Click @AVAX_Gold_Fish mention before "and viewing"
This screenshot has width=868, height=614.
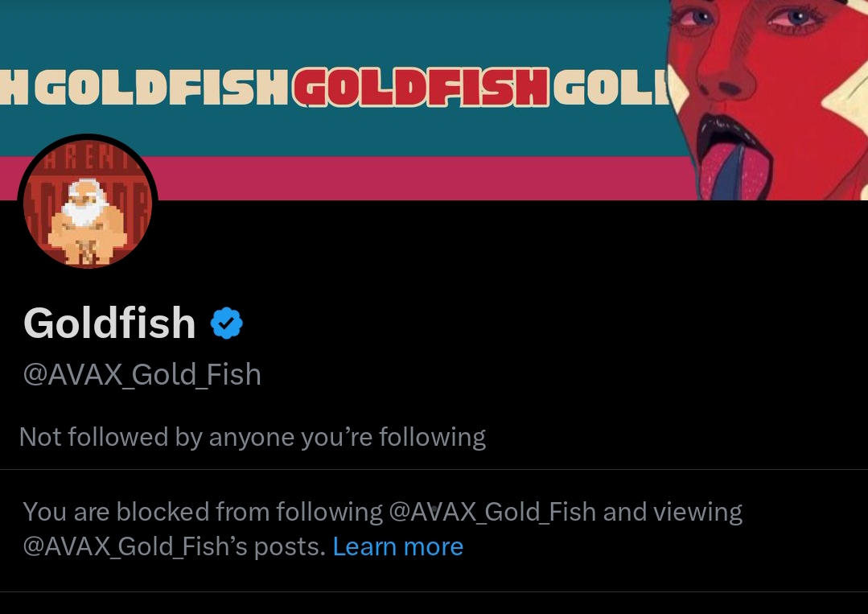tap(492, 512)
